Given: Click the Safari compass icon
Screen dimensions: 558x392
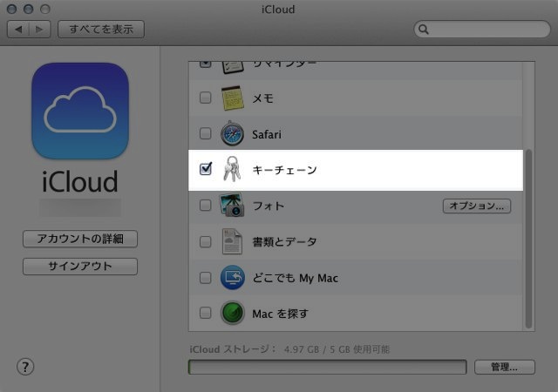Looking at the screenshot, I should (x=232, y=134).
